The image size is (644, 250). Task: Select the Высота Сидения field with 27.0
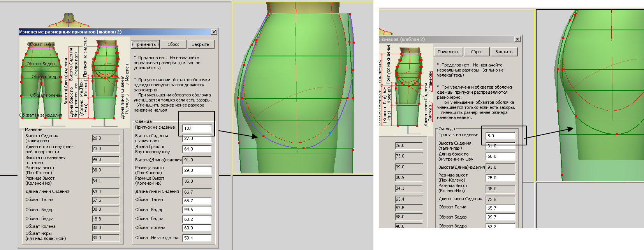197,139
